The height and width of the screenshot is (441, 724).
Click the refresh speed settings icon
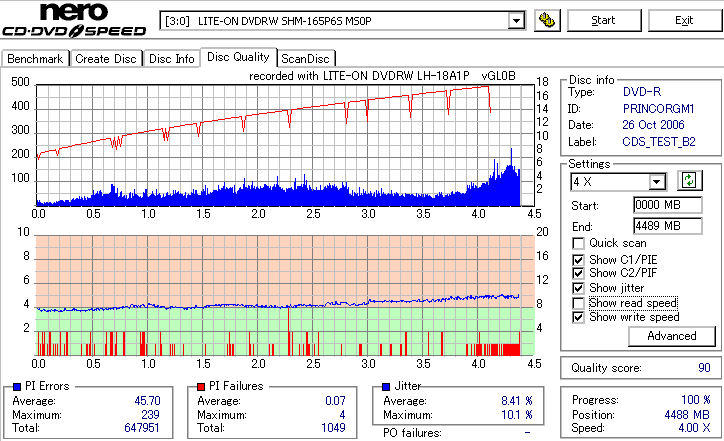689,180
